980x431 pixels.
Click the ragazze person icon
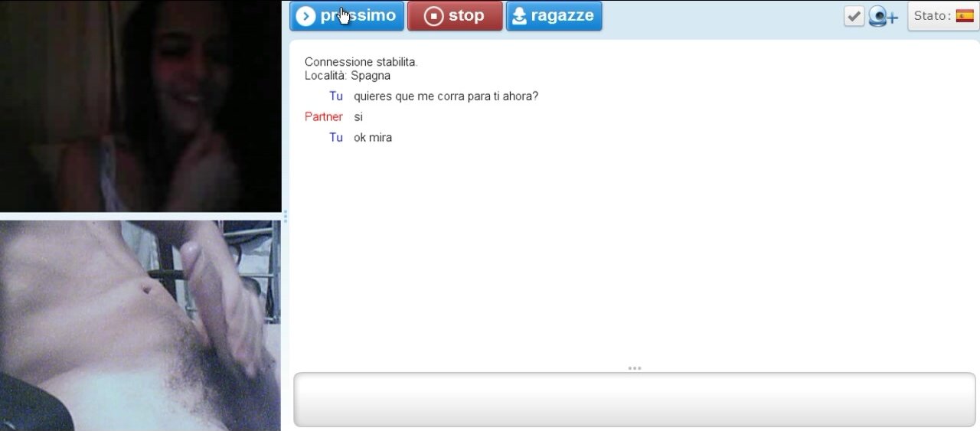(x=519, y=16)
